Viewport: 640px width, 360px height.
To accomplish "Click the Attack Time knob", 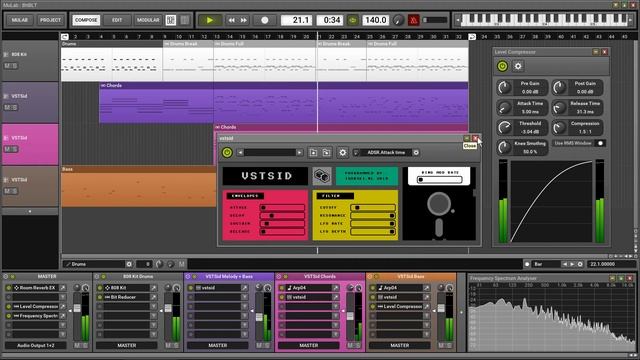I will (x=504, y=108).
